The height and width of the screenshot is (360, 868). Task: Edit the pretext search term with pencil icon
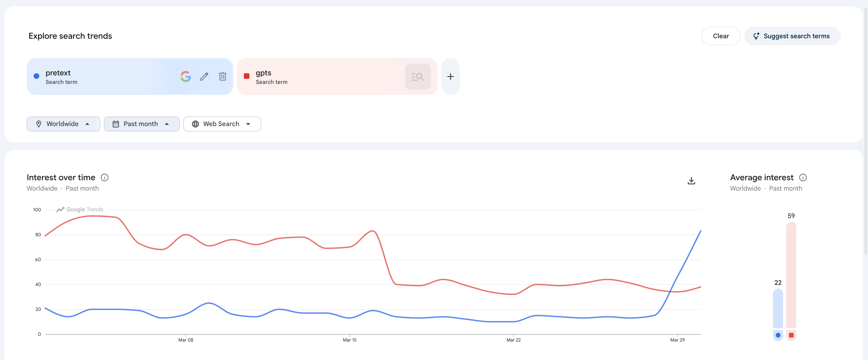[204, 77]
